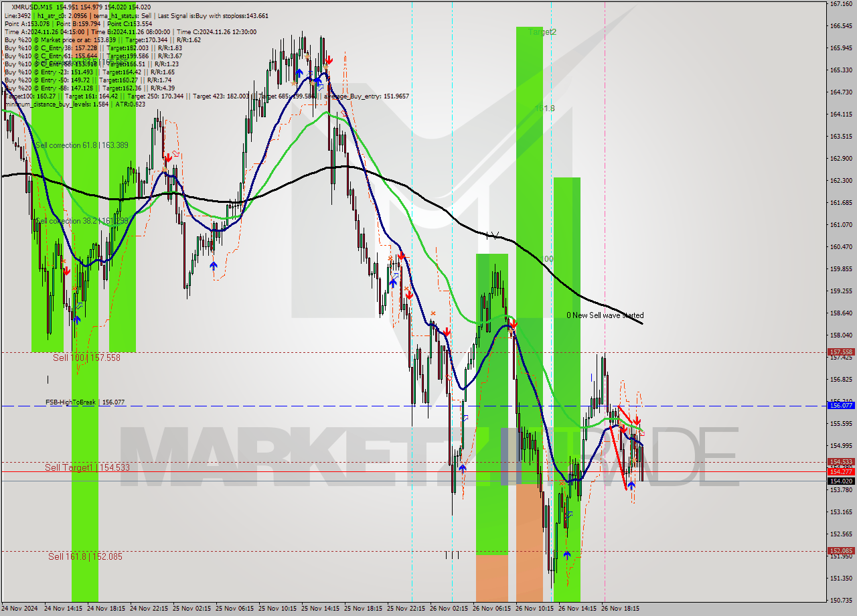Click the 161.685 price axis value

tap(841, 203)
